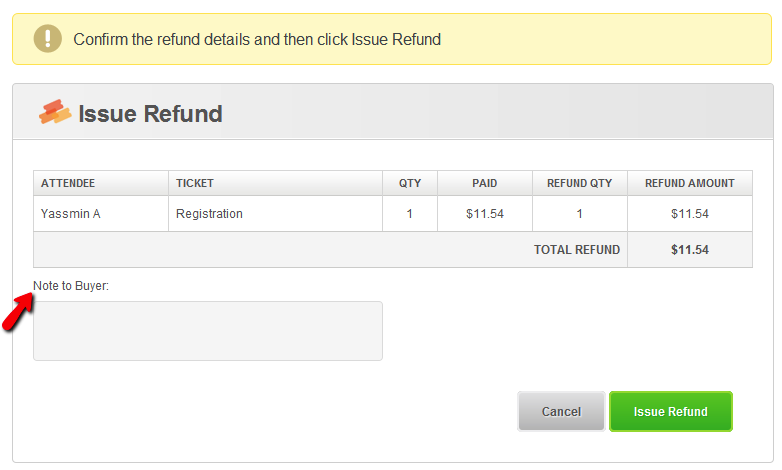The width and height of the screenshot is (782, 470).
Task: Click the Note to Buyer label
Action: 71,286
